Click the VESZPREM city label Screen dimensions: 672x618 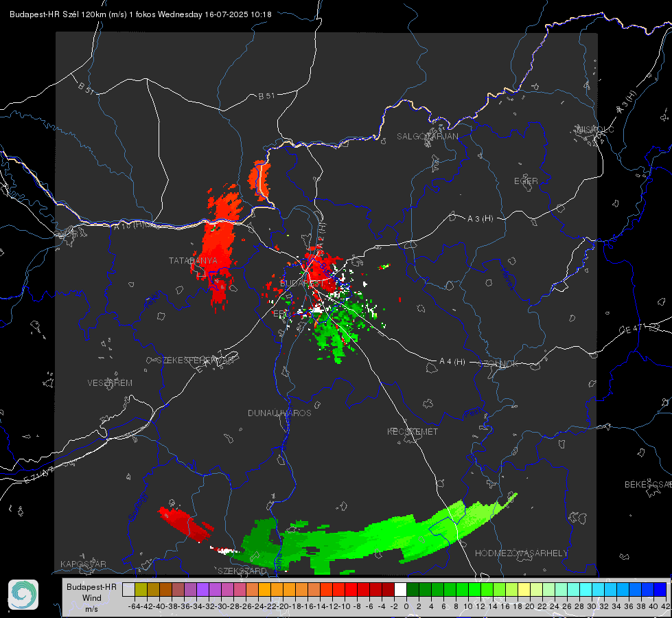click(x=110, y=382)
